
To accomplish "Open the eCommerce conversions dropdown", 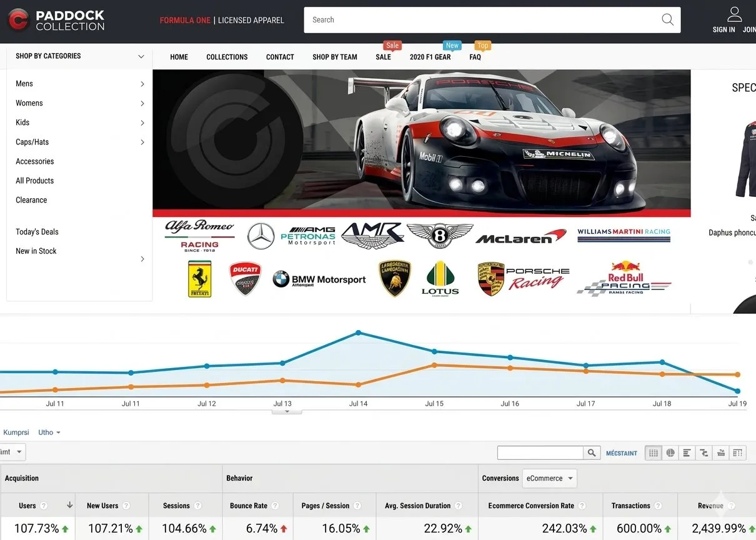I will [549, 478].
